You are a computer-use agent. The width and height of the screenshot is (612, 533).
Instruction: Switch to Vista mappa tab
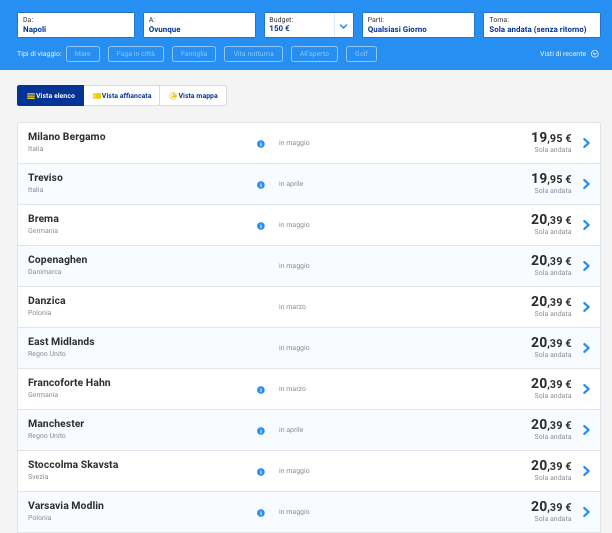[x=193, y=96]
